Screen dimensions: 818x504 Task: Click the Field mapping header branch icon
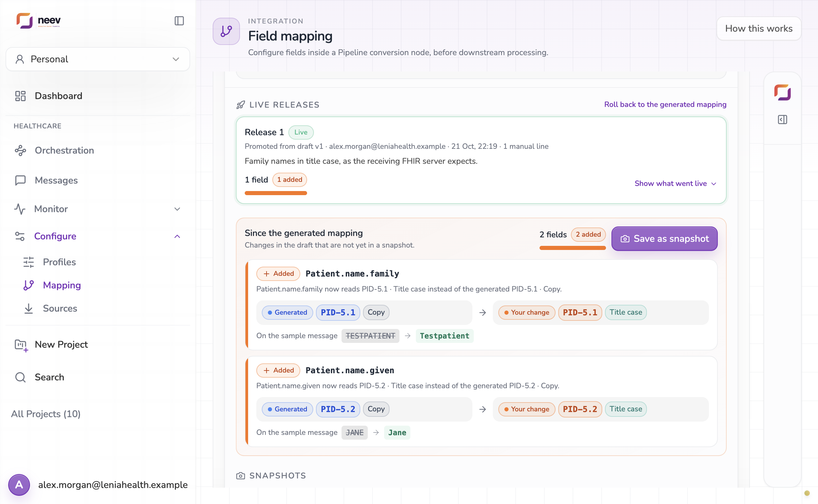point(226,31)
